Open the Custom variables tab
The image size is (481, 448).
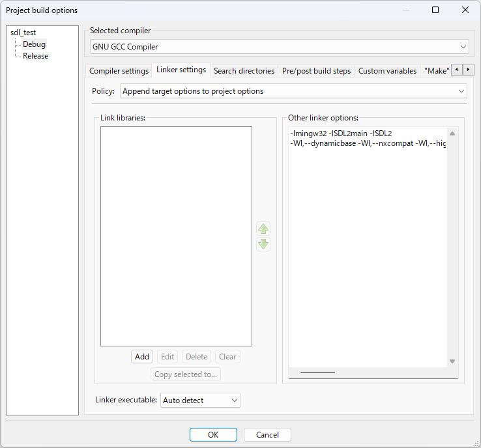pyautogui.click(x=387, y=71)
